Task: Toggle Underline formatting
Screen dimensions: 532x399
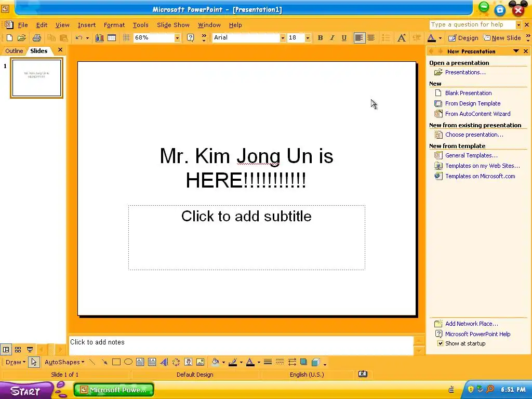Action: point(344,38)
